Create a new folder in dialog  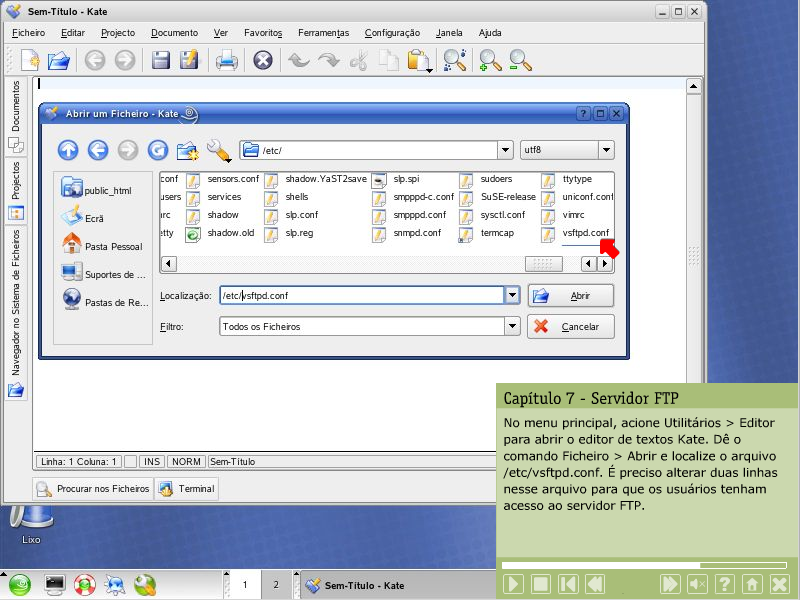coord(187,150)
